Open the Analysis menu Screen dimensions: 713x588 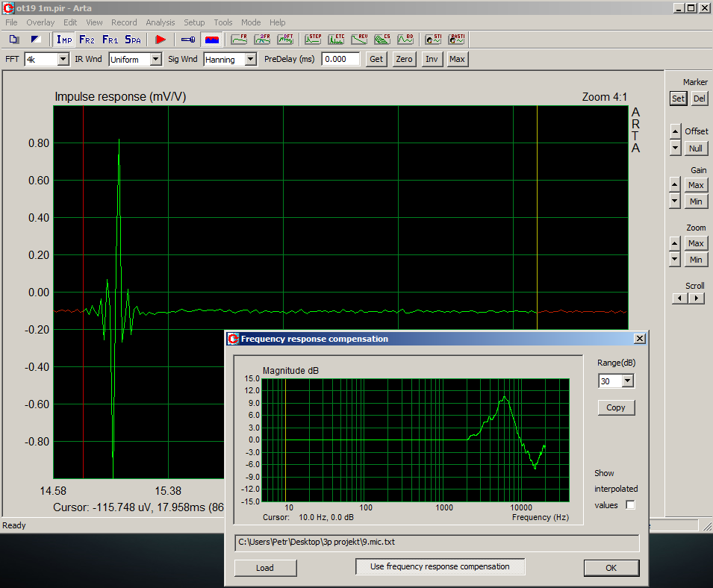coord(160,22)
